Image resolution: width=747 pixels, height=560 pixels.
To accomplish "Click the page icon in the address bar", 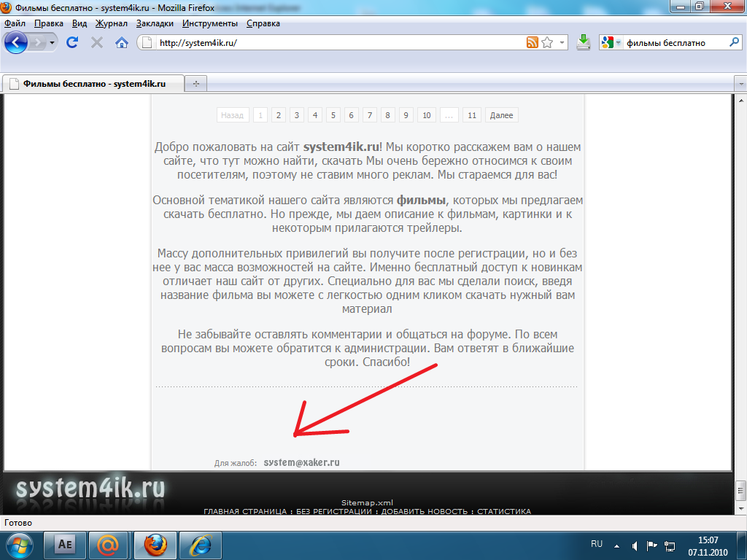I will click(x=147, y=43).
